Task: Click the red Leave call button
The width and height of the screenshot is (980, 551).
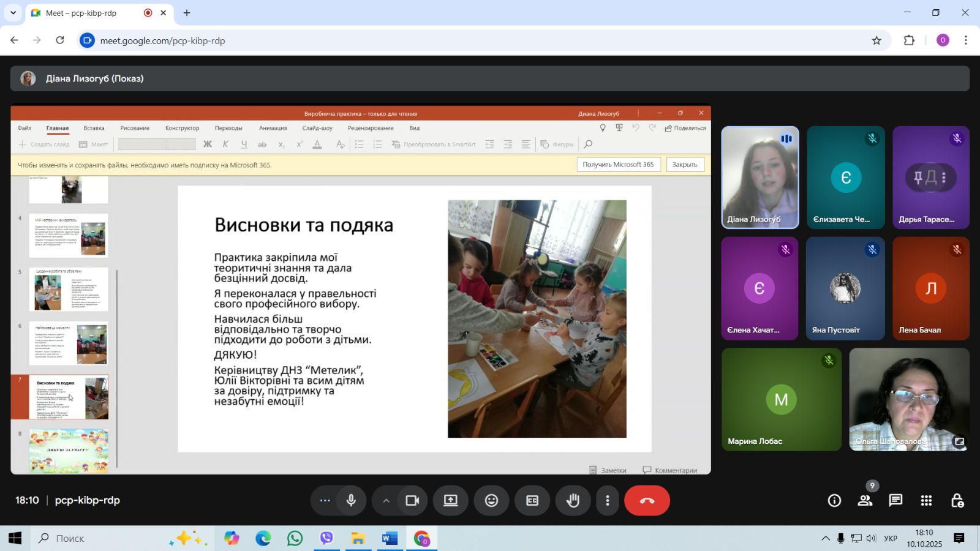Action: [x=647, y=501]
